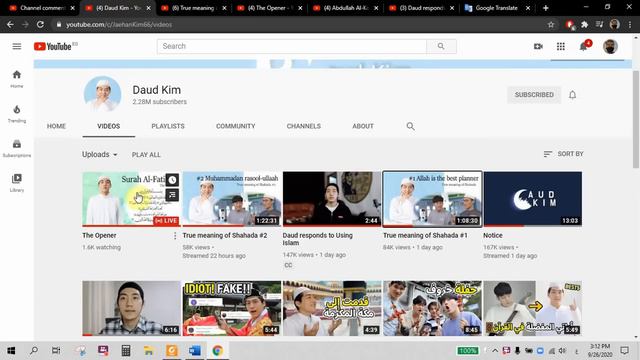
Task: Click the search magnifier button
Action: pyautogui.click(x=441, y=46)
